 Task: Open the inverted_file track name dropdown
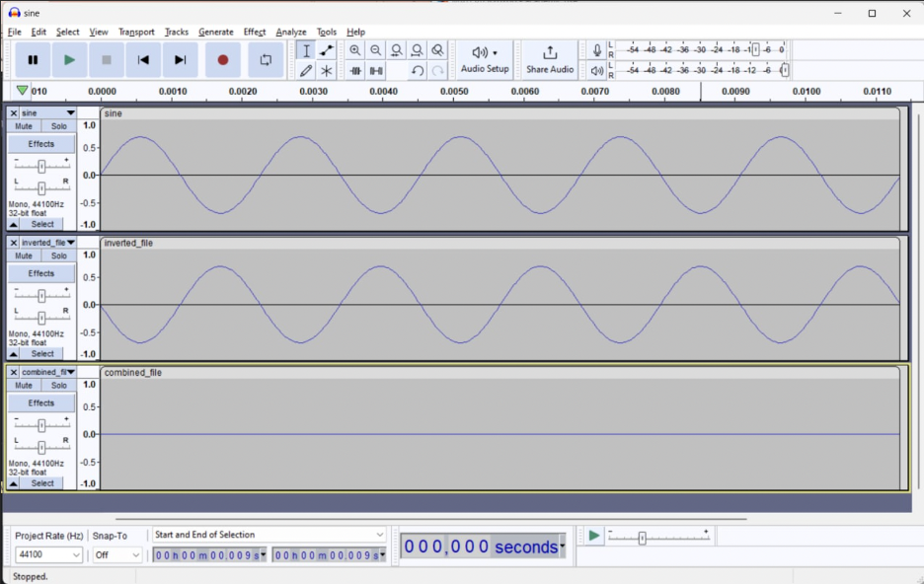point(48,243)
